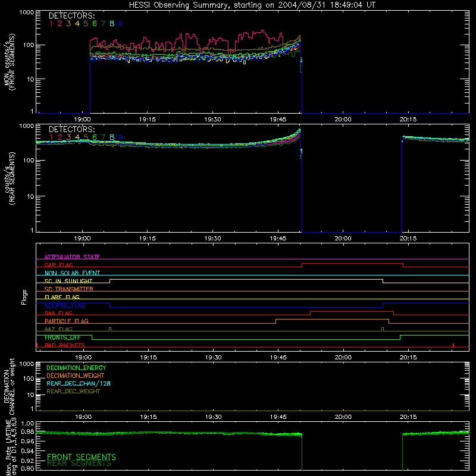Click 'DETECTORS:' heading in rear segments plot
The height and width of the screenshot is (476, 476).
click(71, 129)
